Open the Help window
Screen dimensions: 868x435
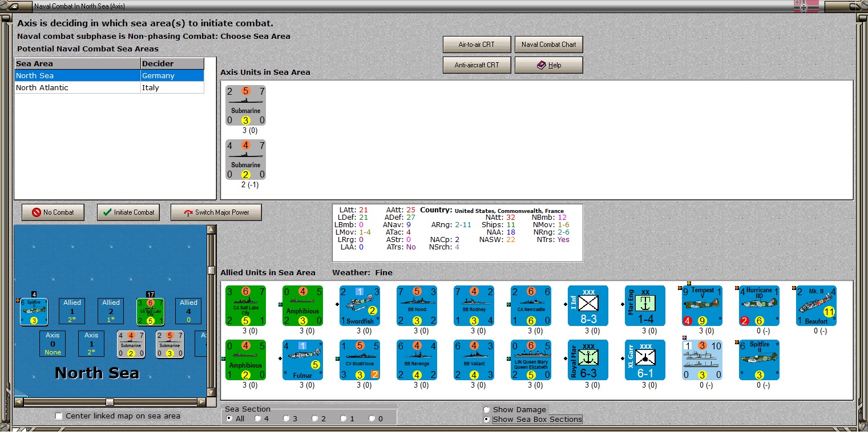point(549,65)
